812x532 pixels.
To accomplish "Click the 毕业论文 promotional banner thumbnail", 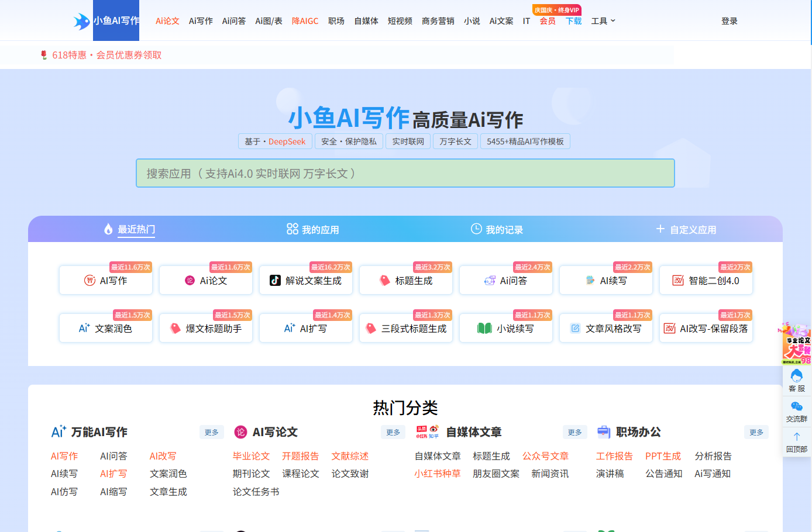I will pos(796,344).
